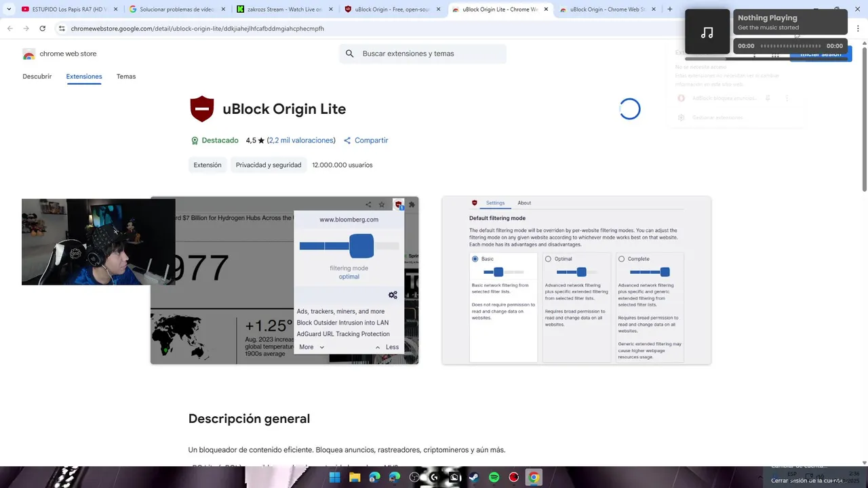This screenshot has height=488, width=868.
Task: Open File Explorer from taskbar
Action: 355,478
